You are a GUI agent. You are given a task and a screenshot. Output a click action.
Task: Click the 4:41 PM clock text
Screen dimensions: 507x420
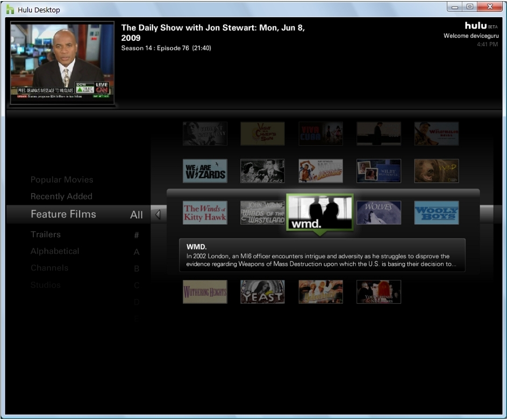[x=488, y=44]
